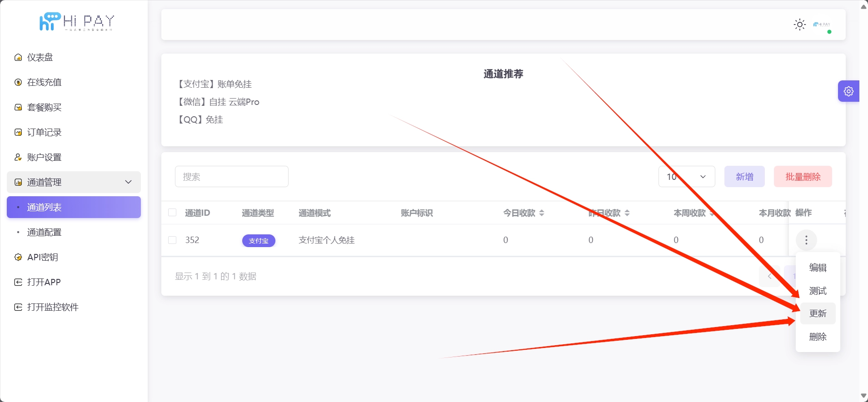Click the Hi PAY logo
Viewport: 868px width, 402px height.
(76, 22)
